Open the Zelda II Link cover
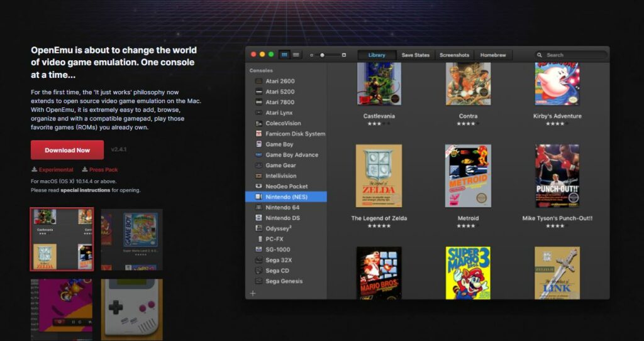Screen dimensions: 644x341 coord(557,273)
